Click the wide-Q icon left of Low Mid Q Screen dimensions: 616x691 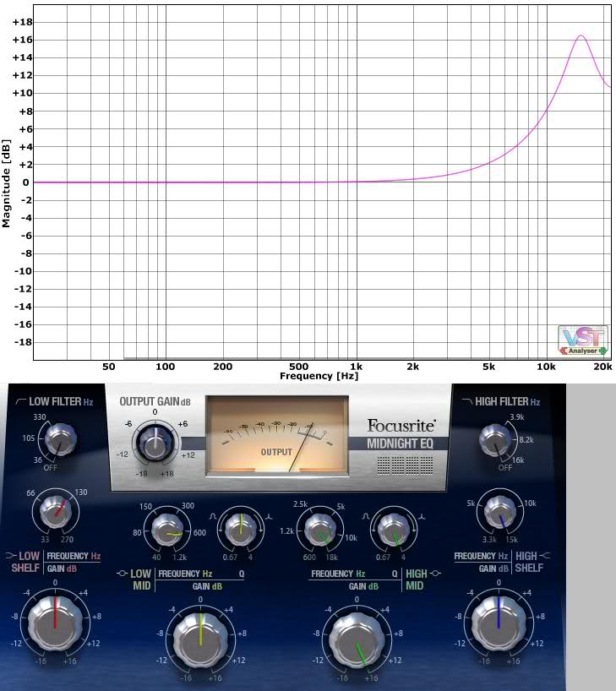point(214,516)
